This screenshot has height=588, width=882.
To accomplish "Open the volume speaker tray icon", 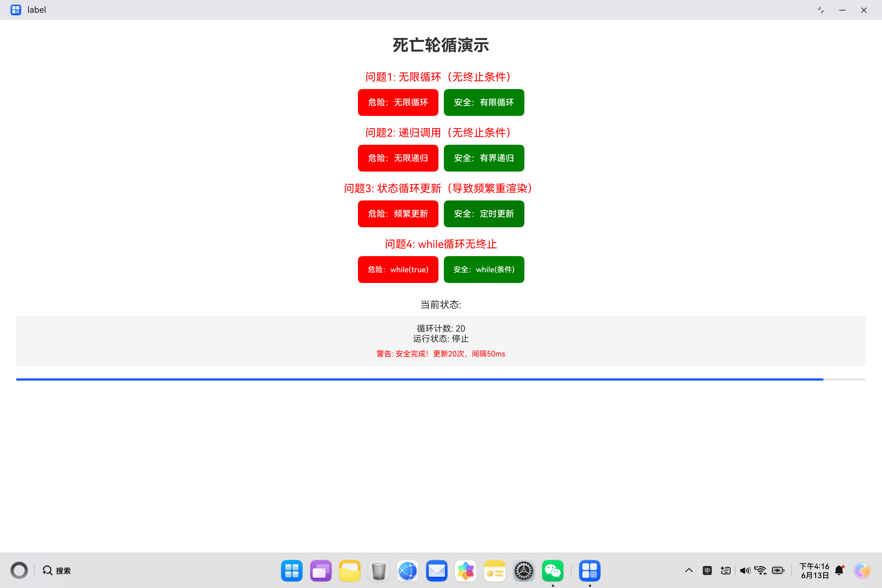I will point(745,570).
